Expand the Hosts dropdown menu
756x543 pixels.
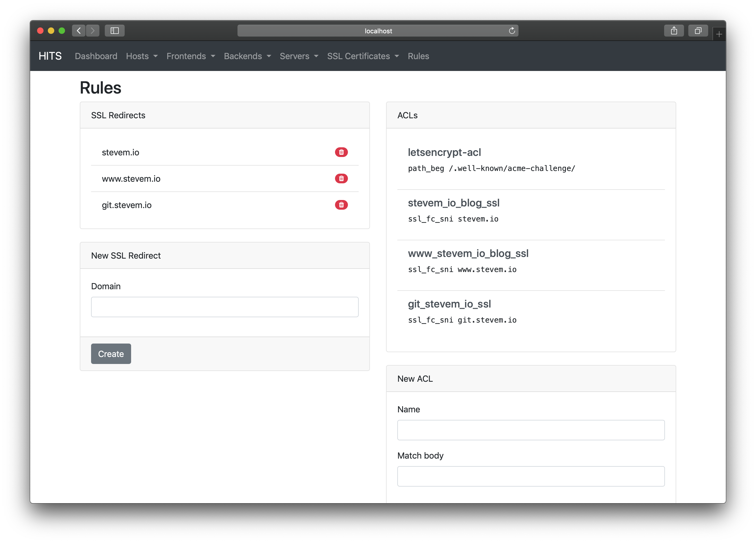pyautogui.click(x=142, y=56)
